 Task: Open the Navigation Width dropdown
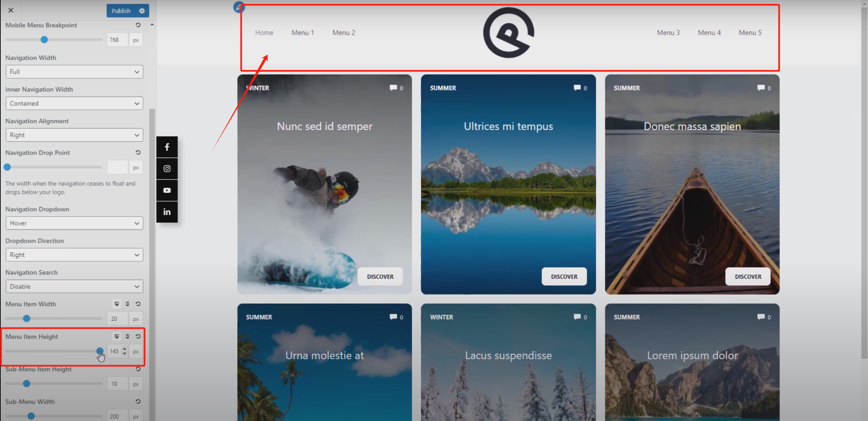[x=74, y=72]
